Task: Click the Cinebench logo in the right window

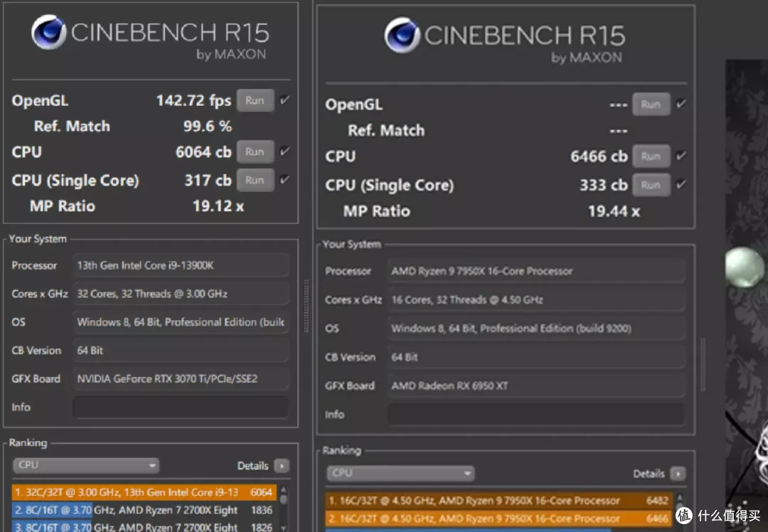Action: [402, 36]
